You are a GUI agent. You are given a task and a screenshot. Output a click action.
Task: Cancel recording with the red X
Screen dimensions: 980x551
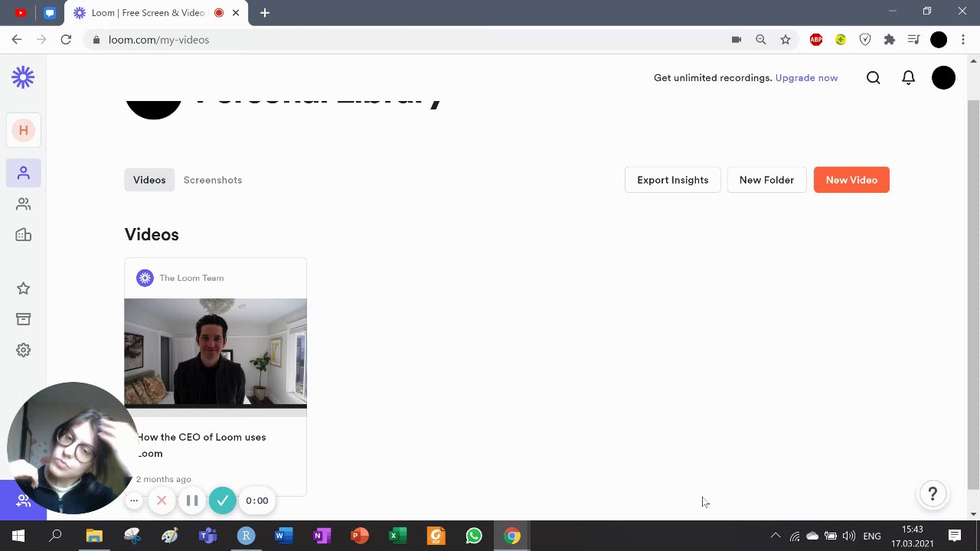162,501
